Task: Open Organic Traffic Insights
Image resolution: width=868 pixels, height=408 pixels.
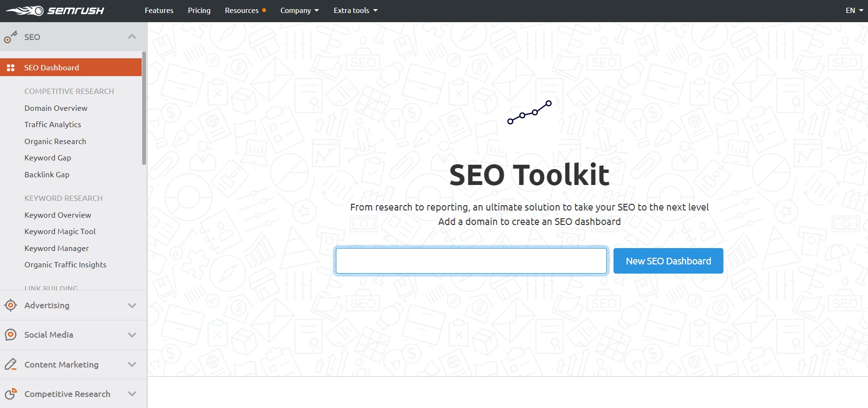Action: click(x=66, y=265)
